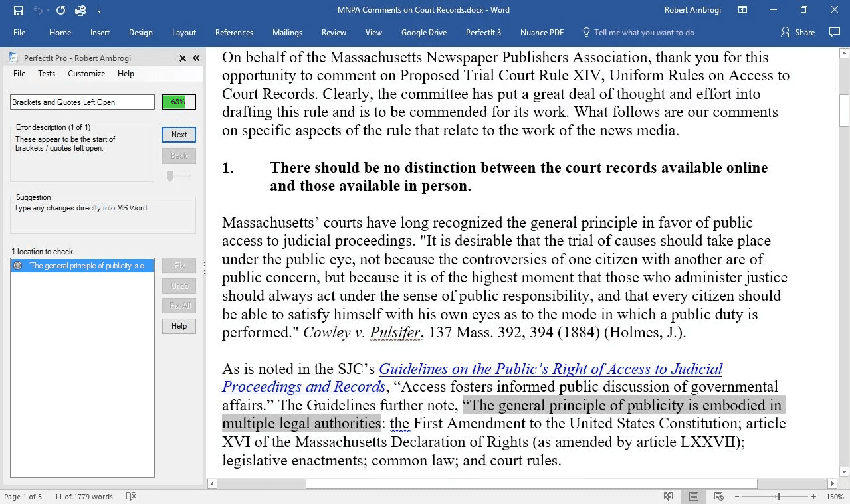The image size is (850, 504).
Task: Open the View tab
Action: pyautogui.click(x=373, y=32)
